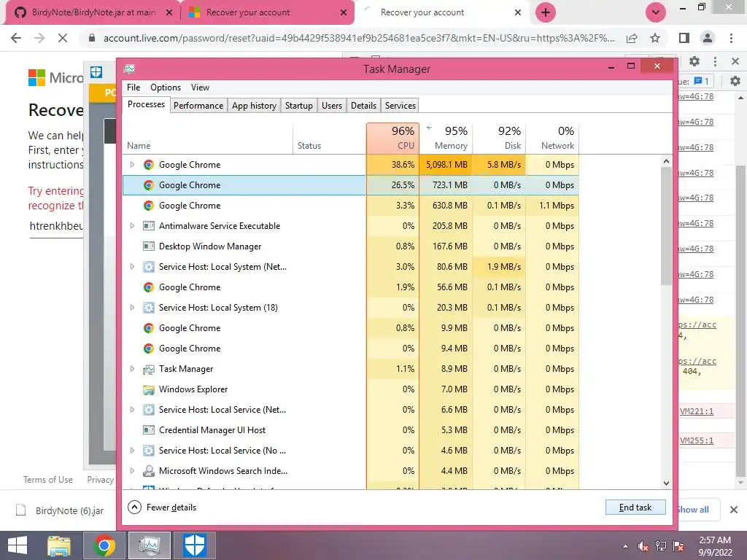Switch to the Startup tab
Screen dimensions: 747x560
coord(298,106)
